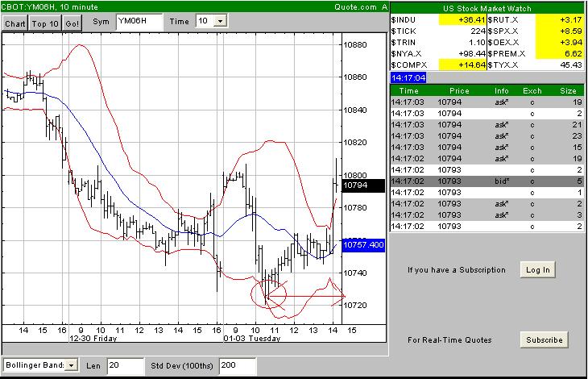The image size is (588, 379).
Task: Click the 01-03 Tuesday date label
Action: (252, 339)
